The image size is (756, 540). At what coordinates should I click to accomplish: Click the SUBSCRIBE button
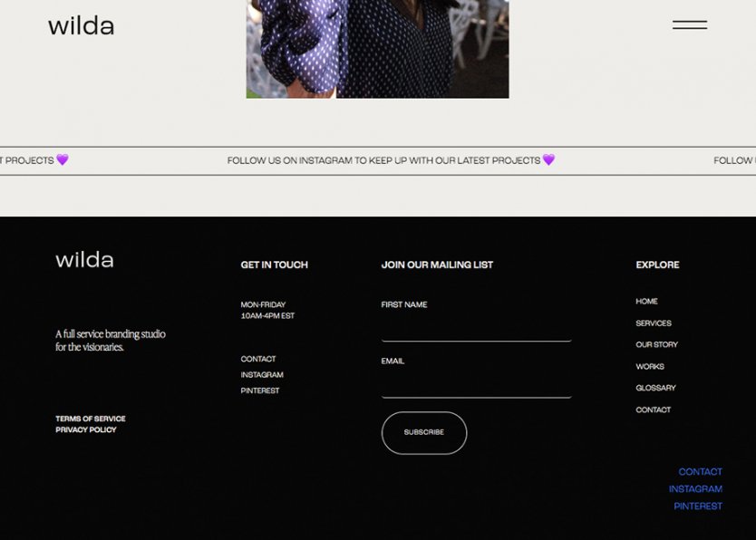pyautogui.click(x=423, y=432)
